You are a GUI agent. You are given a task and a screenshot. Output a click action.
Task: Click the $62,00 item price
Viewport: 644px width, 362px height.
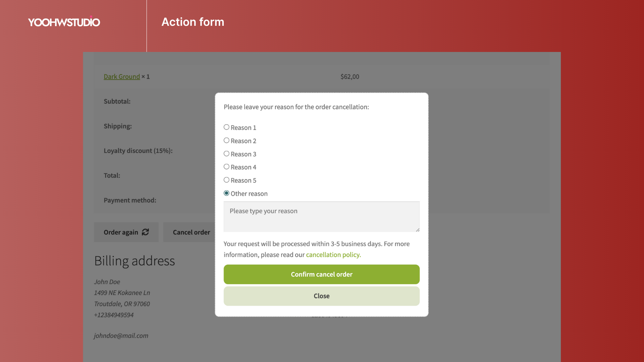[350, 77]
